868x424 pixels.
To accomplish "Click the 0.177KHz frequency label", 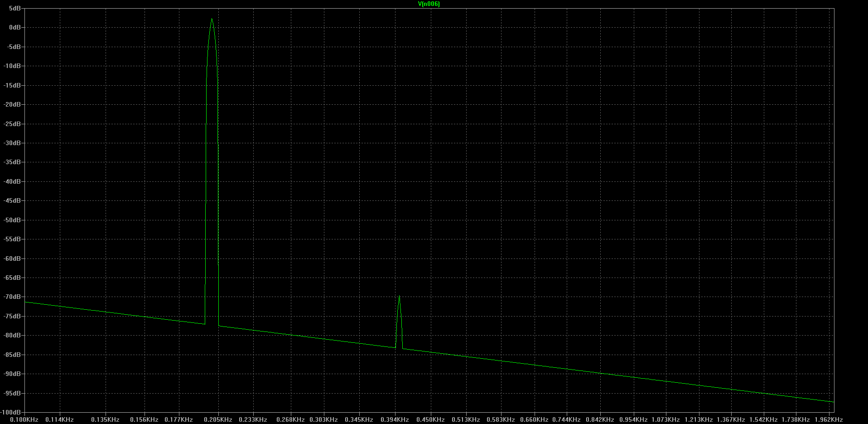I will [x=178, y=420].
